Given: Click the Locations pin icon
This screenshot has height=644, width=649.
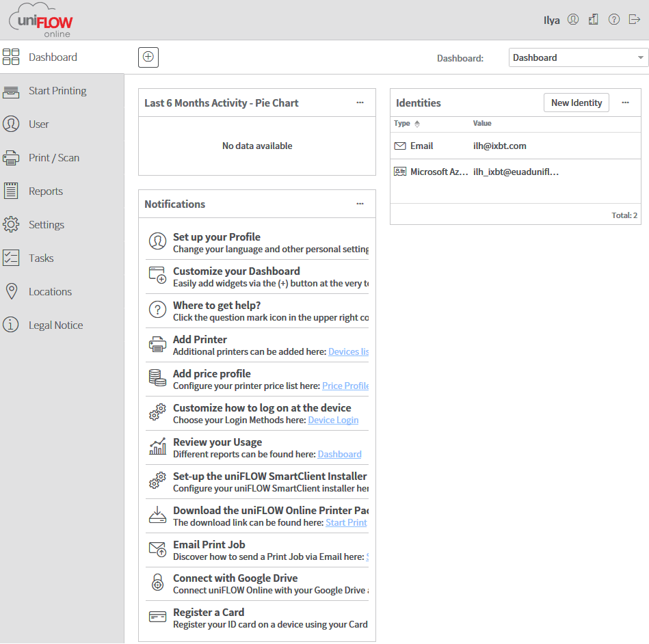Looking at the screenshot, I should 12,291.
